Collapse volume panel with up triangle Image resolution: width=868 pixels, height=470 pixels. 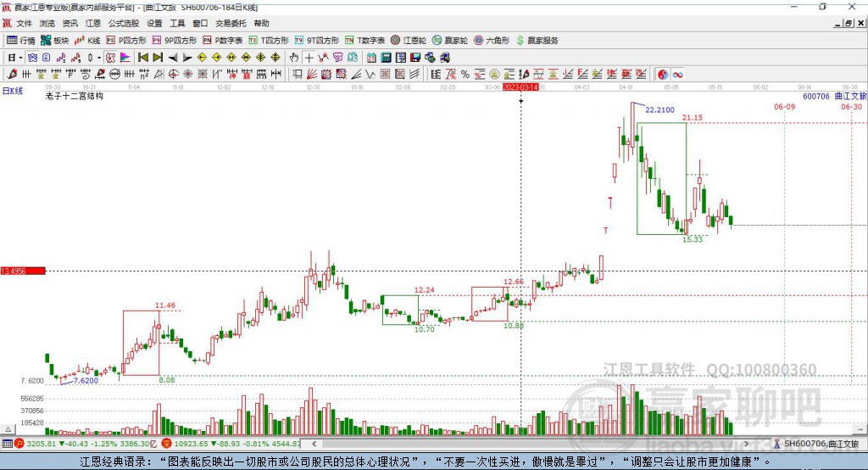pos(8,429)
